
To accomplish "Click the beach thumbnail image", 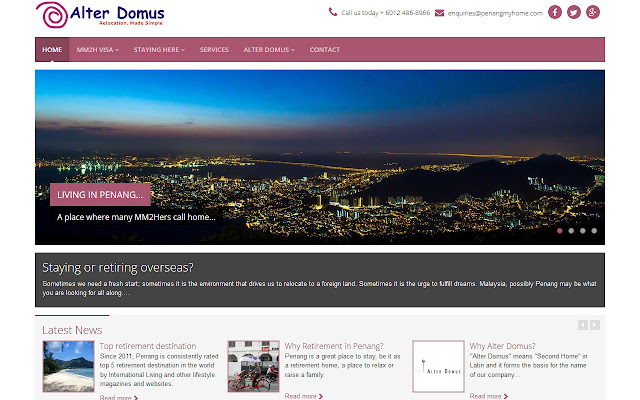I will point(69,367).
